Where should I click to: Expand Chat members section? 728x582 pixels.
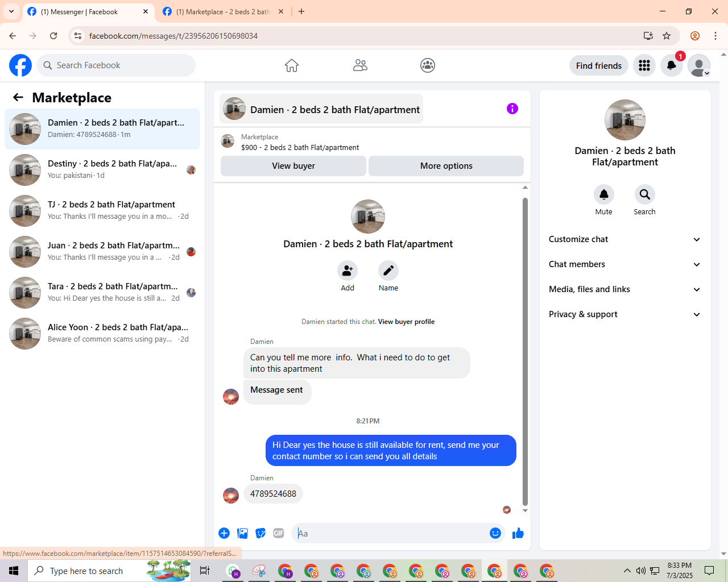[x=625, y=264]
